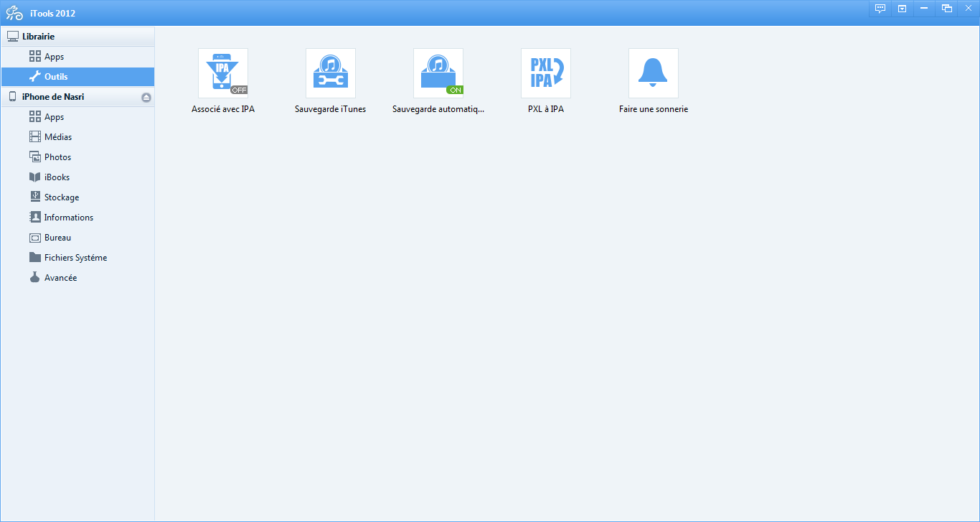Screen dimensions: 980x522
Task: Select Bureau in the sidebar
Action: 77,238
